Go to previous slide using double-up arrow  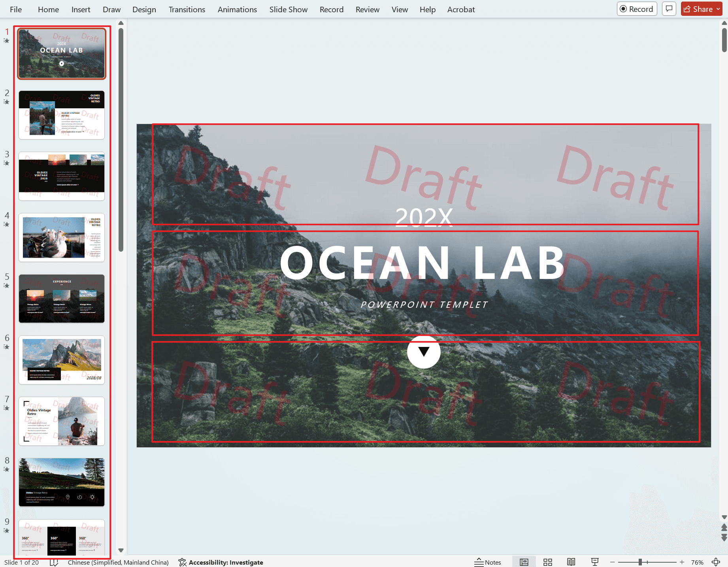[x=724, y=527]
